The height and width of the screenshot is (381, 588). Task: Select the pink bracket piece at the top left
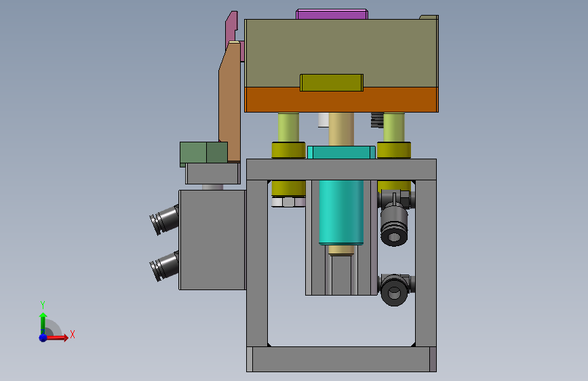pos(233,28)
